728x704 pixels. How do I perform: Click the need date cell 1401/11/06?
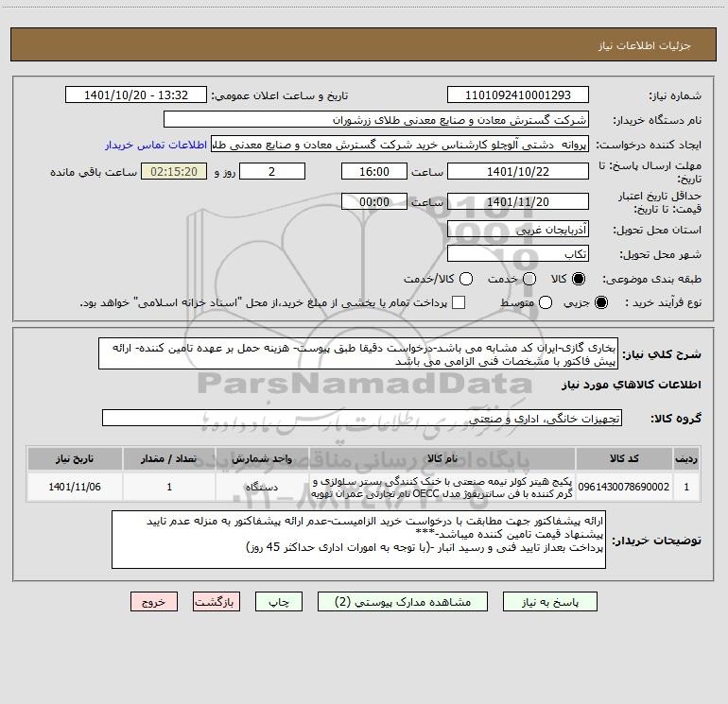(75, 487)
